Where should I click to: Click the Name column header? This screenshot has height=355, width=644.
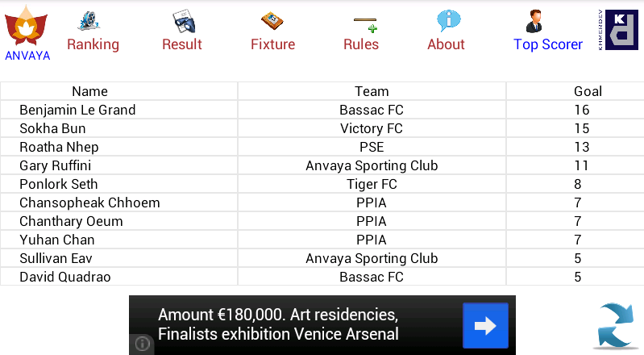90,91
